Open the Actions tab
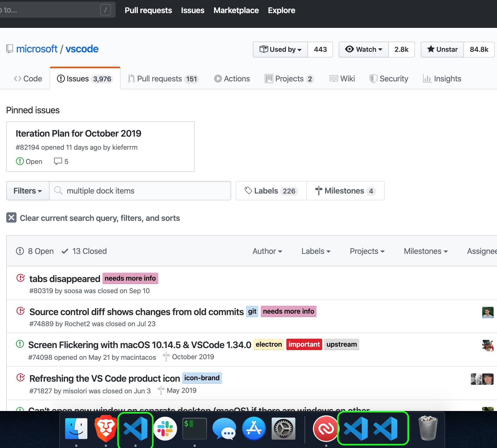The width and height of the screenshot is (497, 448). [232, 79]
